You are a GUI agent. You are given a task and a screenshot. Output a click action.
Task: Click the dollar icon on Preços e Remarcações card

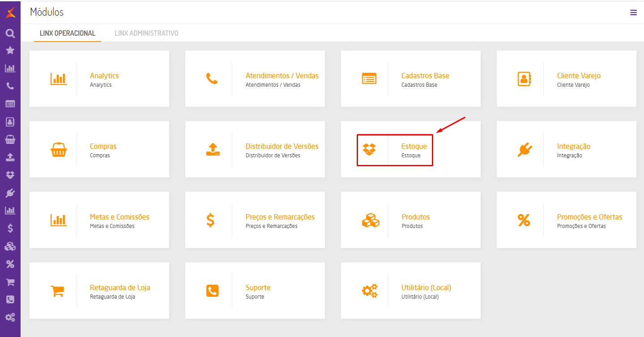tap(210, 220)
